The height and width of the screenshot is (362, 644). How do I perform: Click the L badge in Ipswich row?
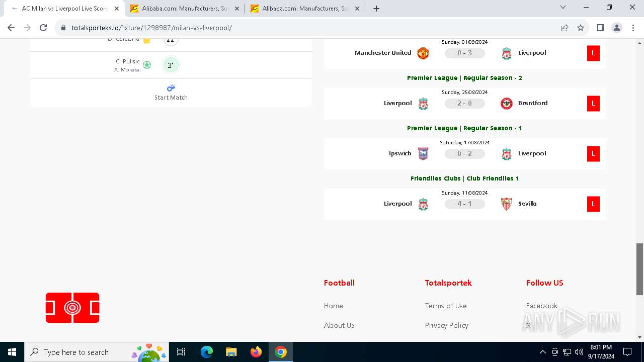click(593, 153)
